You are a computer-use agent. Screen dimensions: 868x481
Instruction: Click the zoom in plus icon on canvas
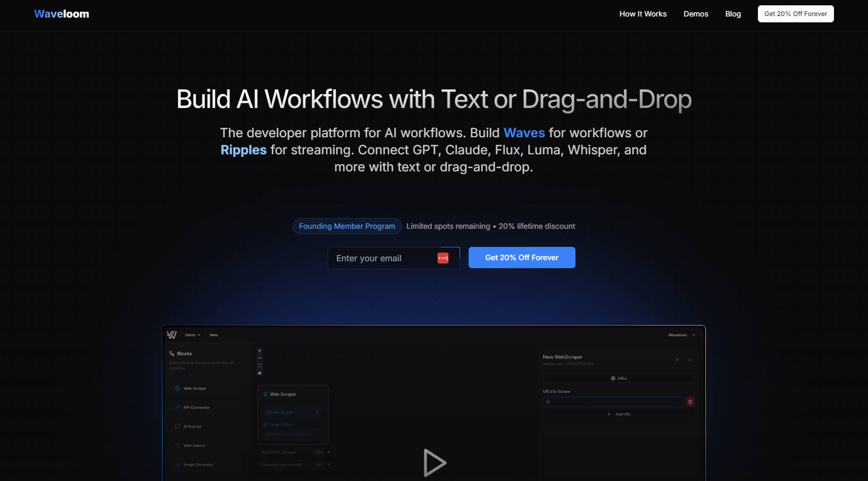click(x=260, y=351)
